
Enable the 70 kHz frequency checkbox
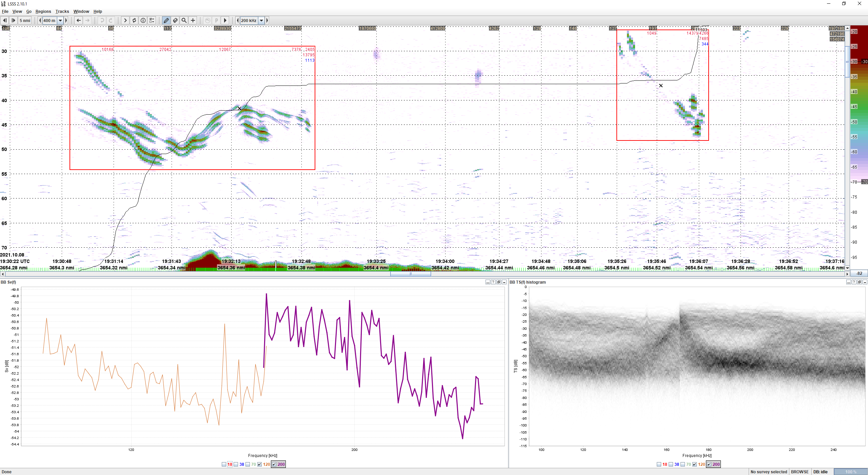(248, 464)
